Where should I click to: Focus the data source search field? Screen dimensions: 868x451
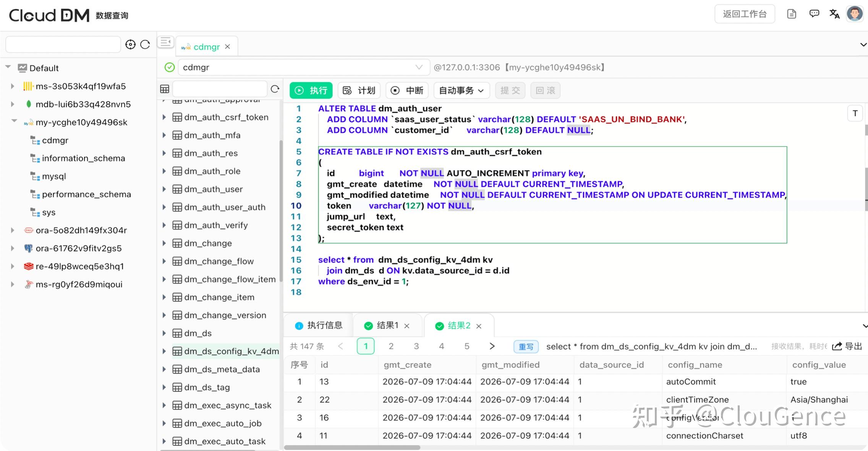[x=63, y=45]
